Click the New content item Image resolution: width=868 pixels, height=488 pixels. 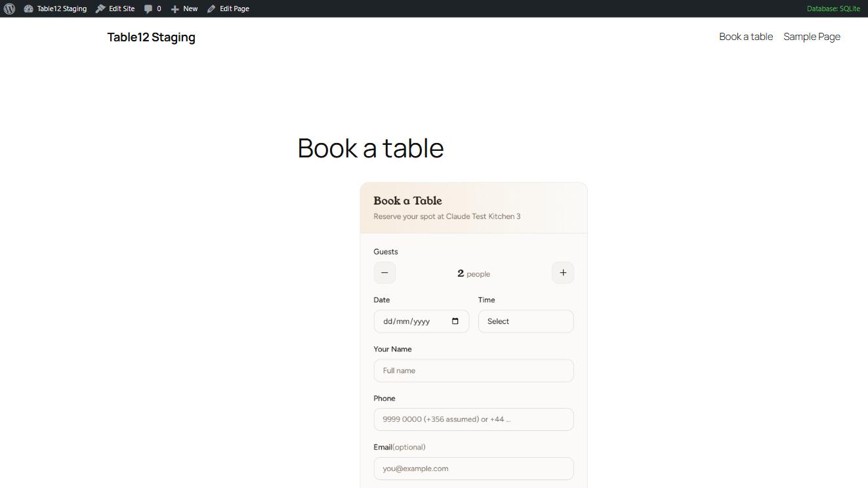click(184, 9)
